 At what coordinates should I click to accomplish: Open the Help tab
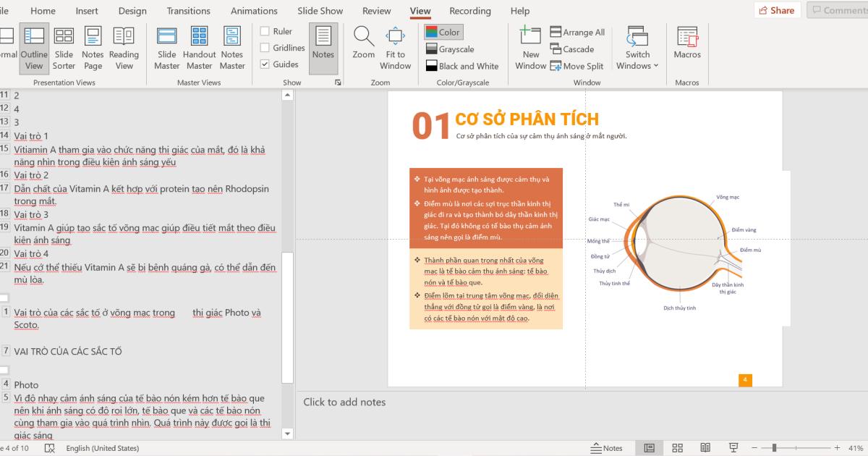[520, 11]
